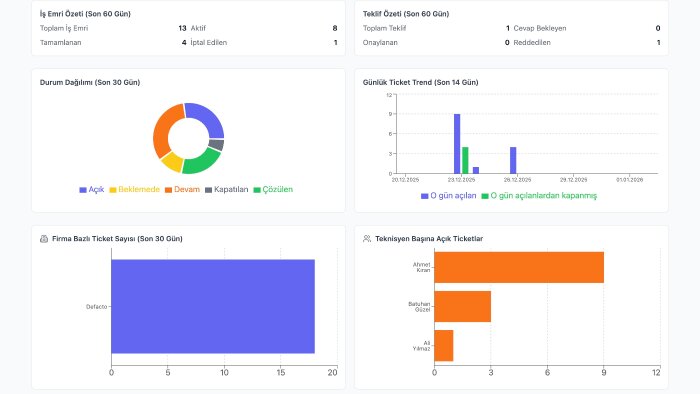Click the 'Batuhan Güzel' axis label
The width and height of the screenshot is (700, 394).
pos(419,307)
